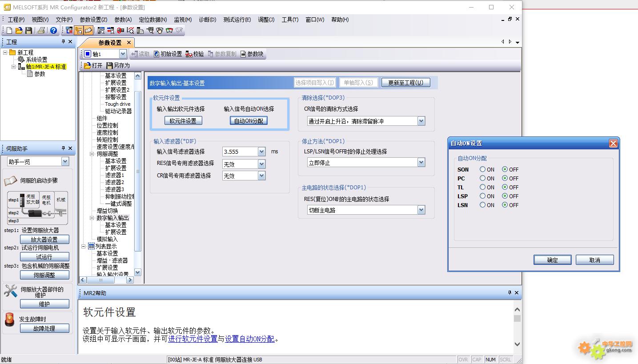Open the 参数设置(Z) menu
Image resolution: width=638 pixels, height=364 pixels.
pyautogui.click(x=93, y=20)
